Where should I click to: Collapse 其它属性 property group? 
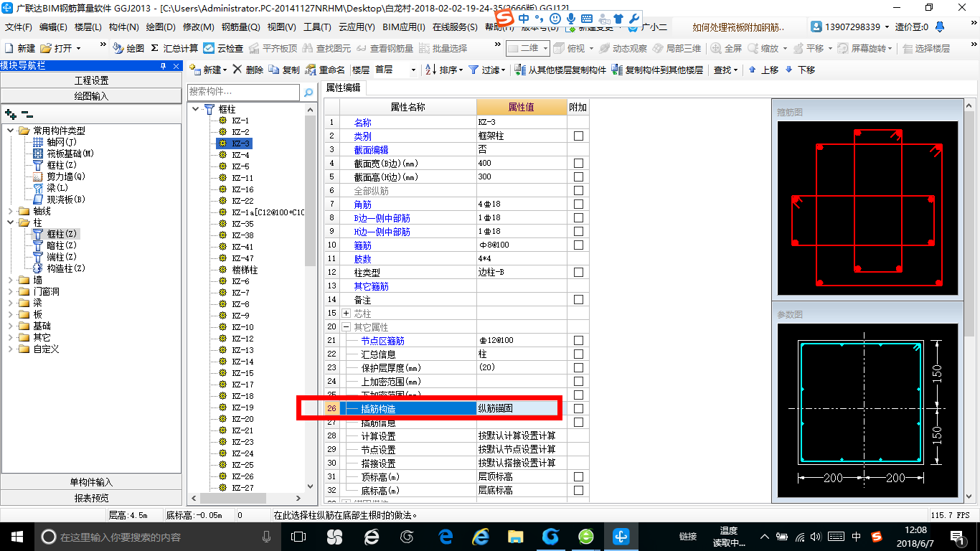coord(347,327)
